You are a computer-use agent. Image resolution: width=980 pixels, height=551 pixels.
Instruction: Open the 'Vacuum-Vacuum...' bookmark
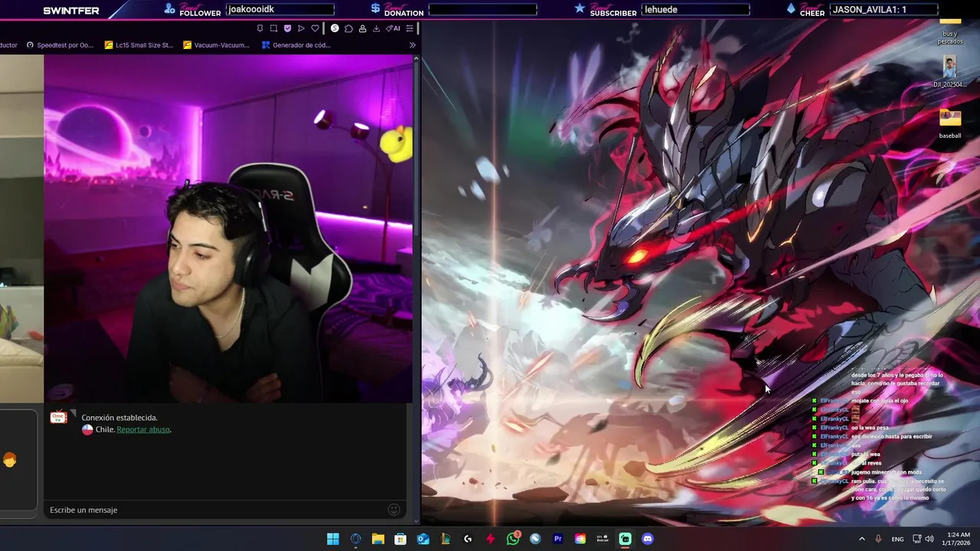[x=216, y=45]
